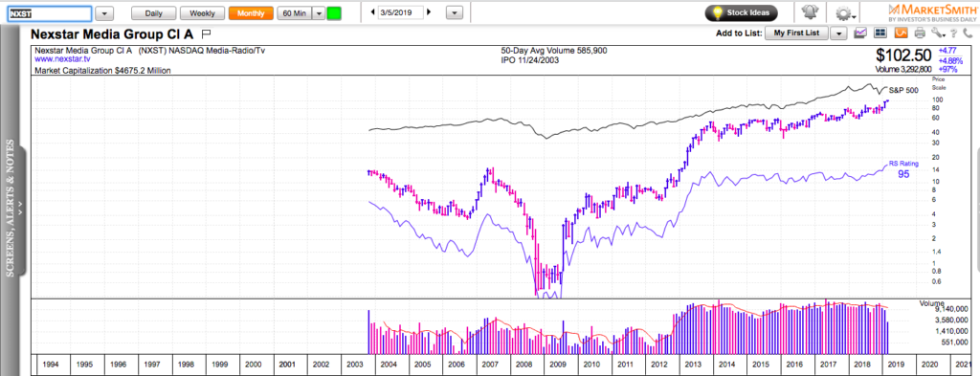Viewport: 980px width, 376px height.
Task: Switch chart to Daily period
Action: (154, 13)
